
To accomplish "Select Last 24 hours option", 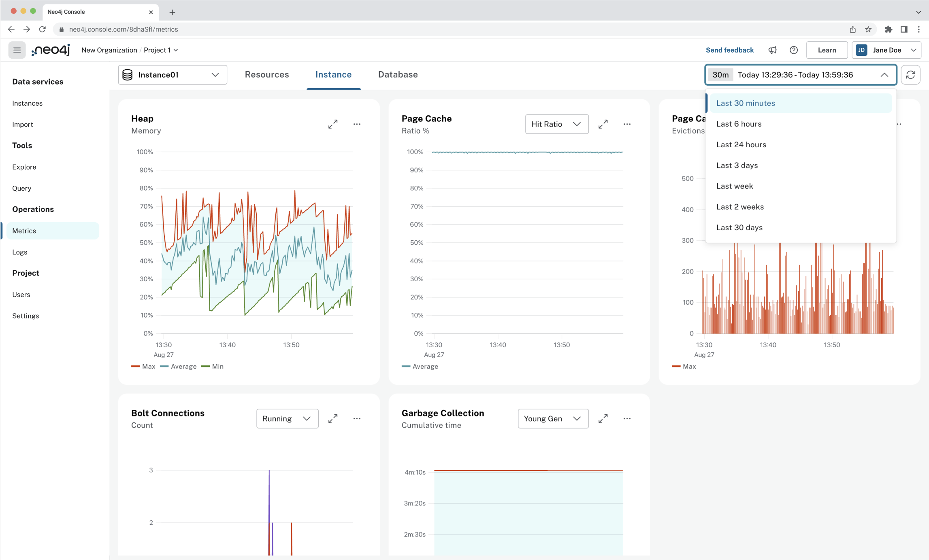I will tap(741, 145).
